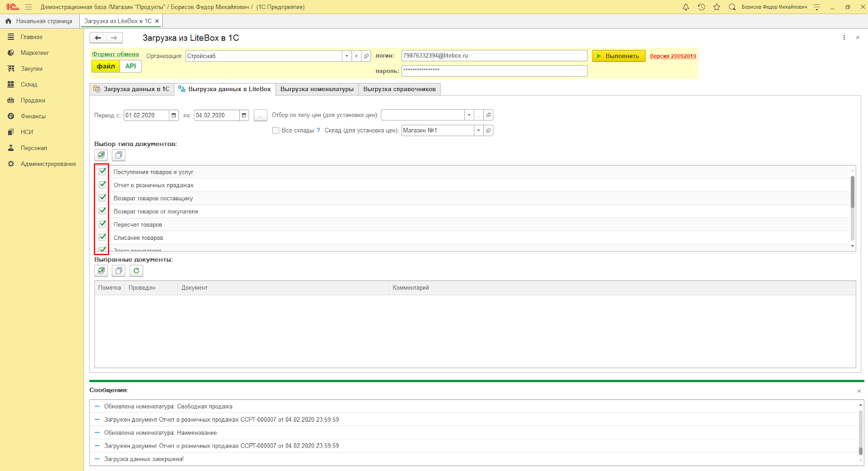The image size is (868, 471).
Task: Check all document types icon
Action: (x=101, y=155)
